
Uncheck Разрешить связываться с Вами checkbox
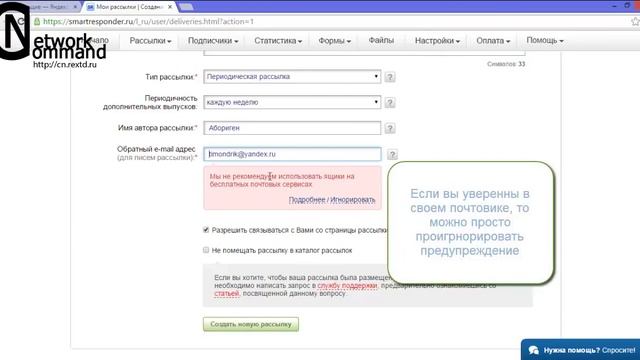[x=206, y=230]
